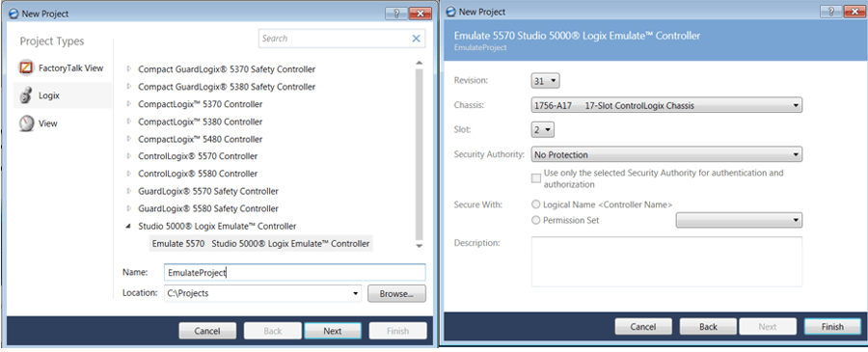868x352 pixels.
Task: Clear the search box with X icon
Action: pos(416,39)
